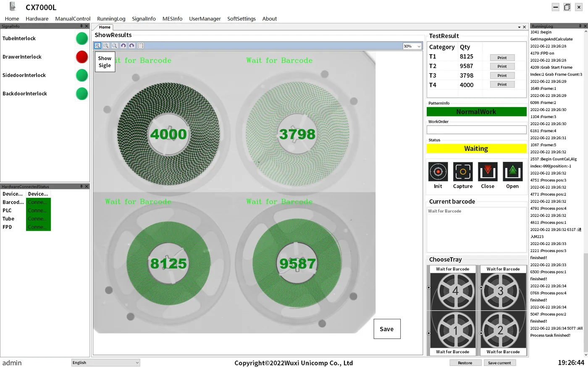
Task: Open the English language dropdown
Action: pyautogui.click(x=105, y=363)
